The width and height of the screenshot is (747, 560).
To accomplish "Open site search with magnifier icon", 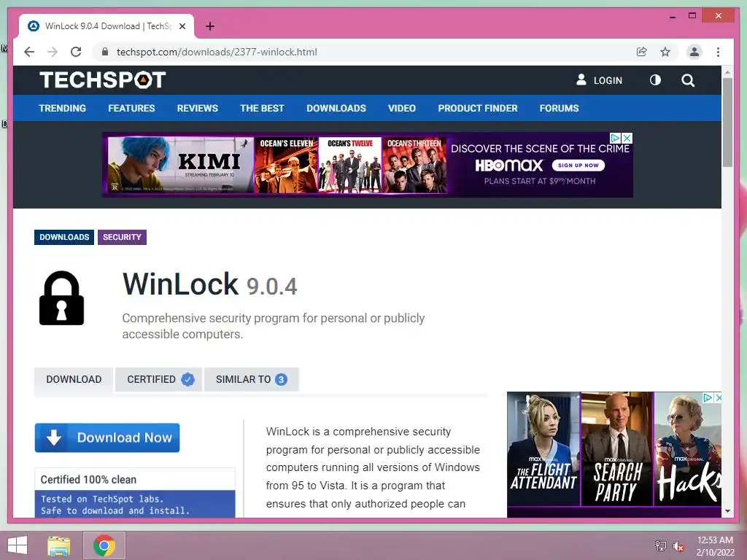I will click(688, 80).
